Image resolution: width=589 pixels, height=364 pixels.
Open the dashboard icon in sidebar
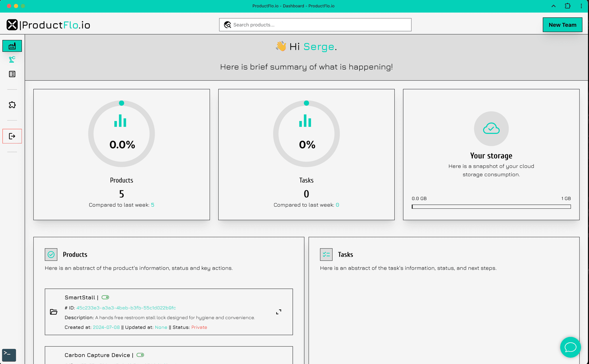click(x=12, y=46)
